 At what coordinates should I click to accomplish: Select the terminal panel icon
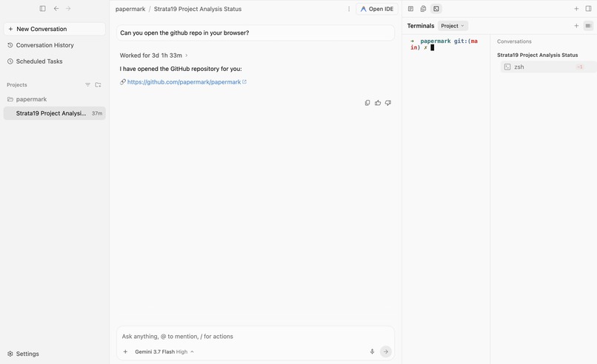tap(436, 9)
